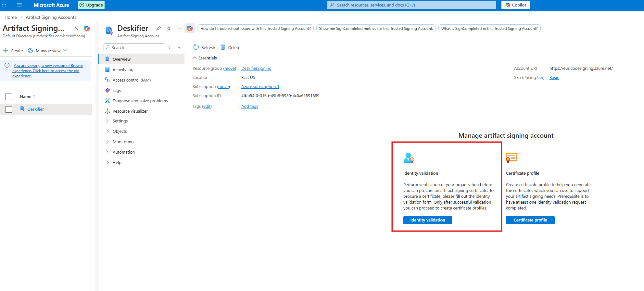644x291 pixels.
Task: Click the Copilot button in top bar
Action: 516,5
